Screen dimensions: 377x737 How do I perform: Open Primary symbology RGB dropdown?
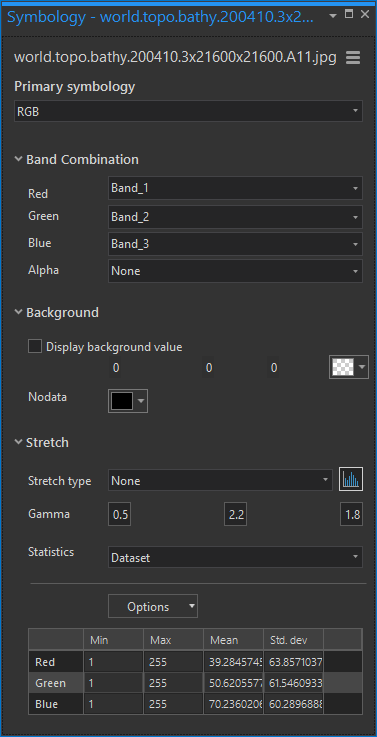point(188,112)
